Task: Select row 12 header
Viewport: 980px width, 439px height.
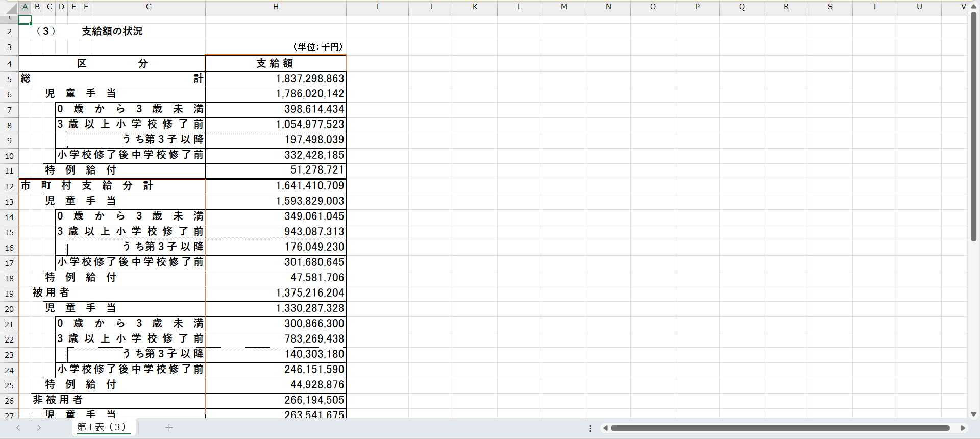Action: 9,186
